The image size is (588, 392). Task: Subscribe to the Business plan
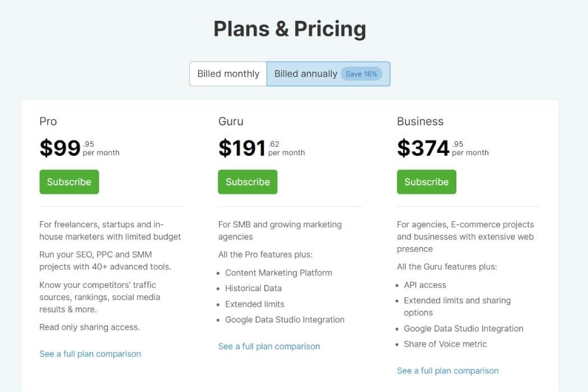click(x=426, y=182)
